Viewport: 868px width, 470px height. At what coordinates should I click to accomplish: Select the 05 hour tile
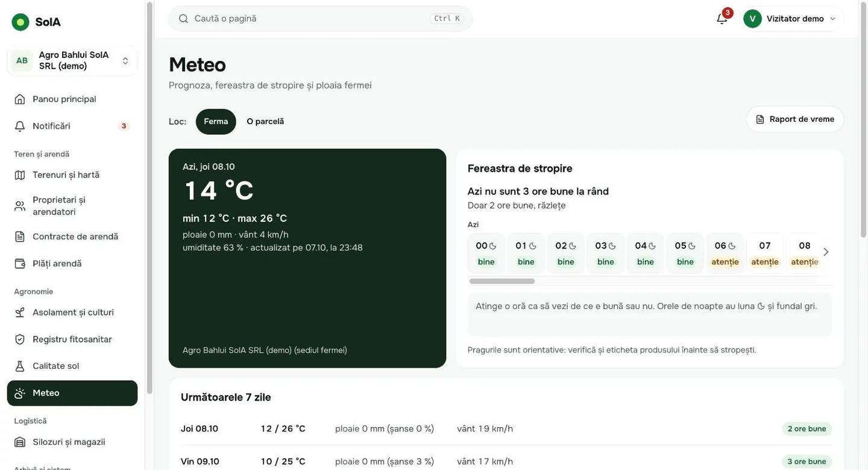(x=685, y=253)
